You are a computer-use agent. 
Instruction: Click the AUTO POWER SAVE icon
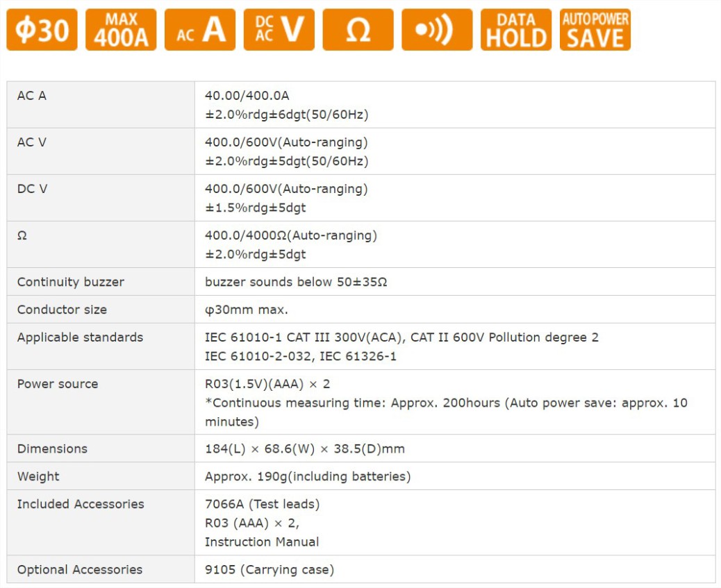[595, 30]
